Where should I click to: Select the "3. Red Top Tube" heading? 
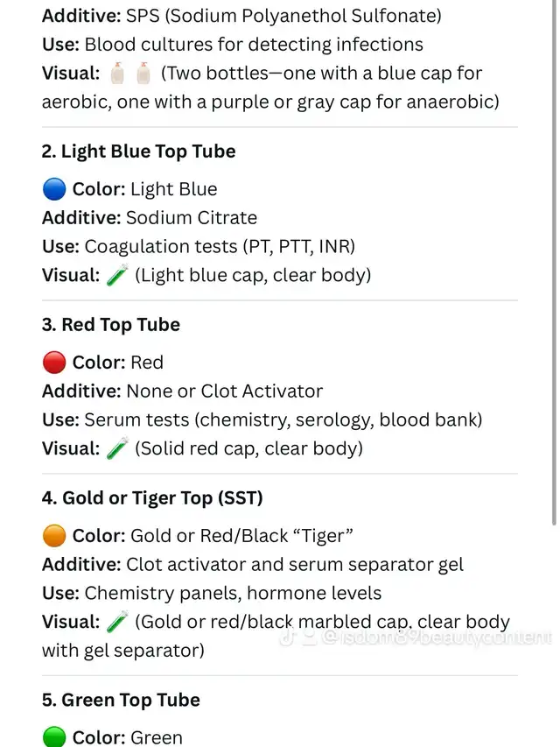click(110, 325)
